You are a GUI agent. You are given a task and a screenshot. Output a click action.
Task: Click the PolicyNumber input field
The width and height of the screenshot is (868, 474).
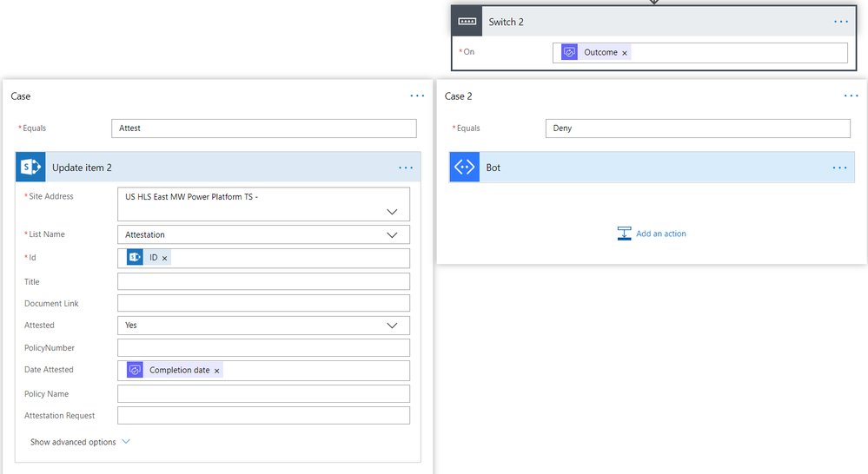(x=263, y=348)
